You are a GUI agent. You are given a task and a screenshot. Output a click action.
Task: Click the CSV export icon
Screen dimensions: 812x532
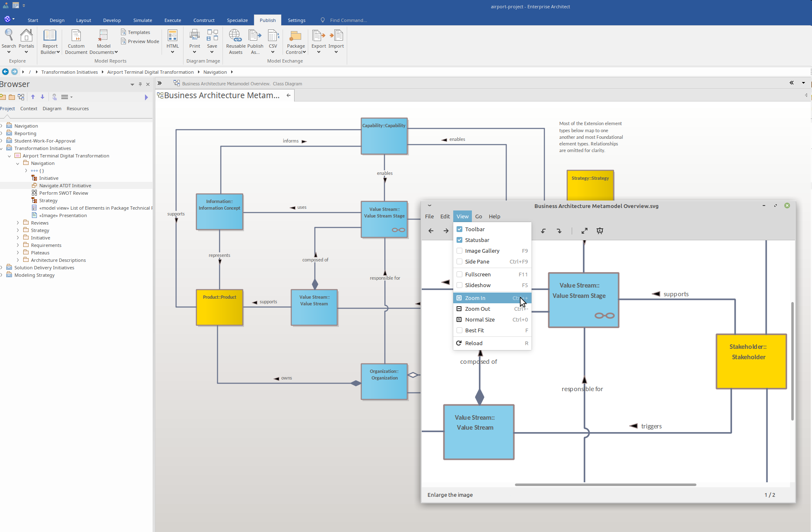point(273,41)
